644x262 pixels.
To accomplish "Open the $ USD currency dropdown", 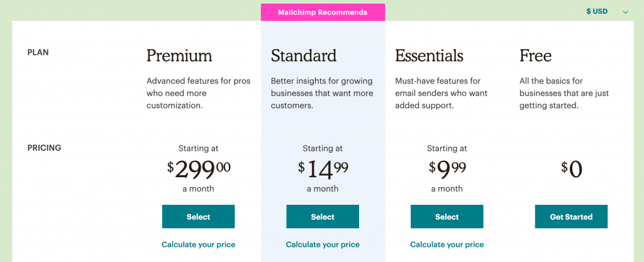I will point(597,11).
